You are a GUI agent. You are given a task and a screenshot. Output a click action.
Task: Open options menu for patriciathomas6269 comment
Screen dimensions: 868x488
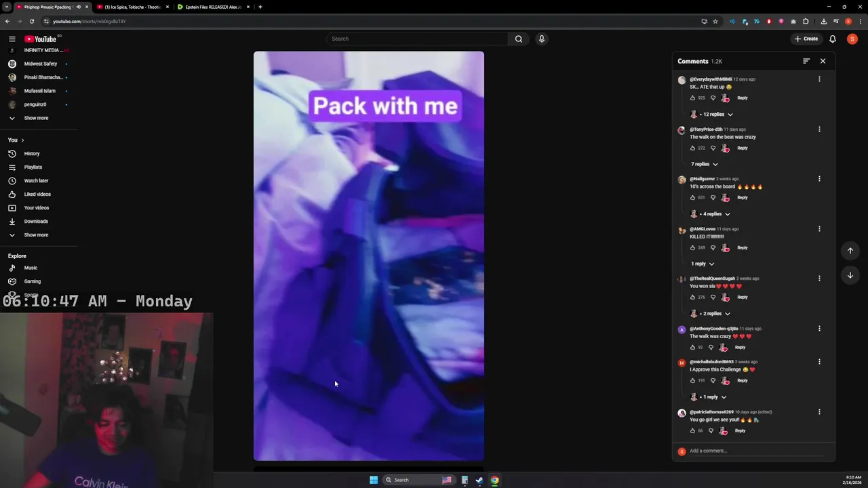tap(819, 412)
